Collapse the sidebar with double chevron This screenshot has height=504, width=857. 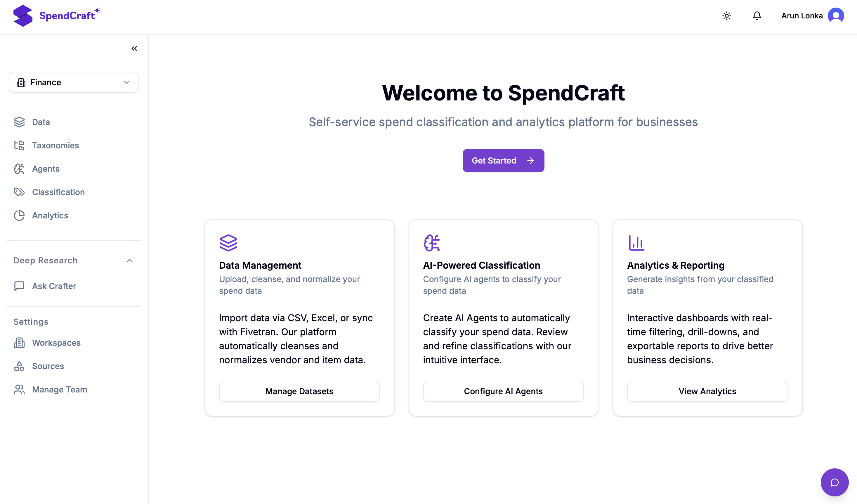tap(134, 48)
